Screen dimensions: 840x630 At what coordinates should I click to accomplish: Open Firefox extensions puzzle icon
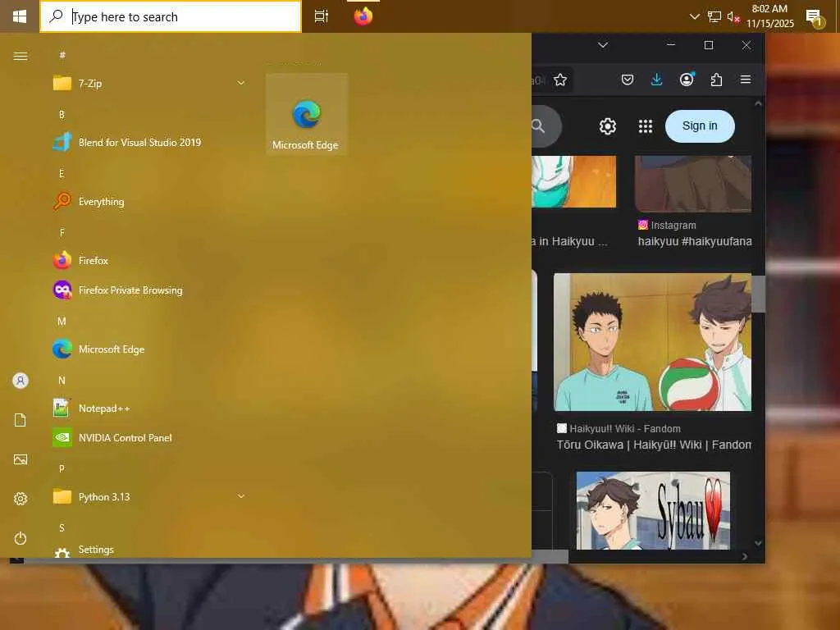pyautogui.click(x=716, y=80)
